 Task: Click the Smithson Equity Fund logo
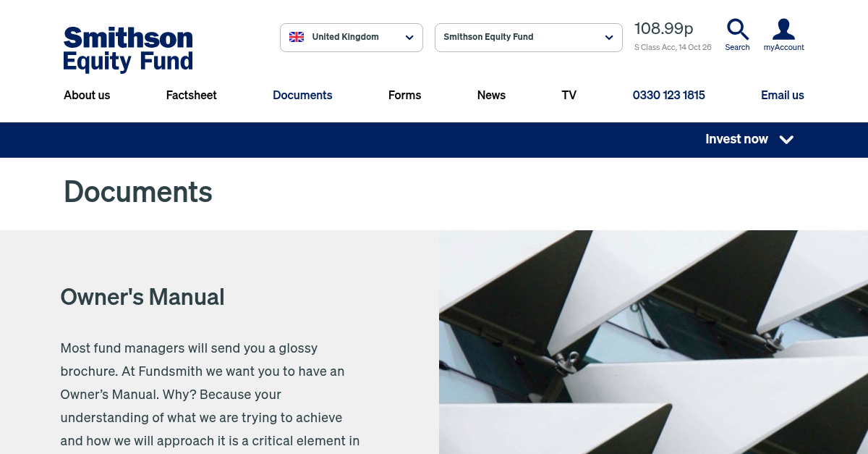(x=128, y=50)
